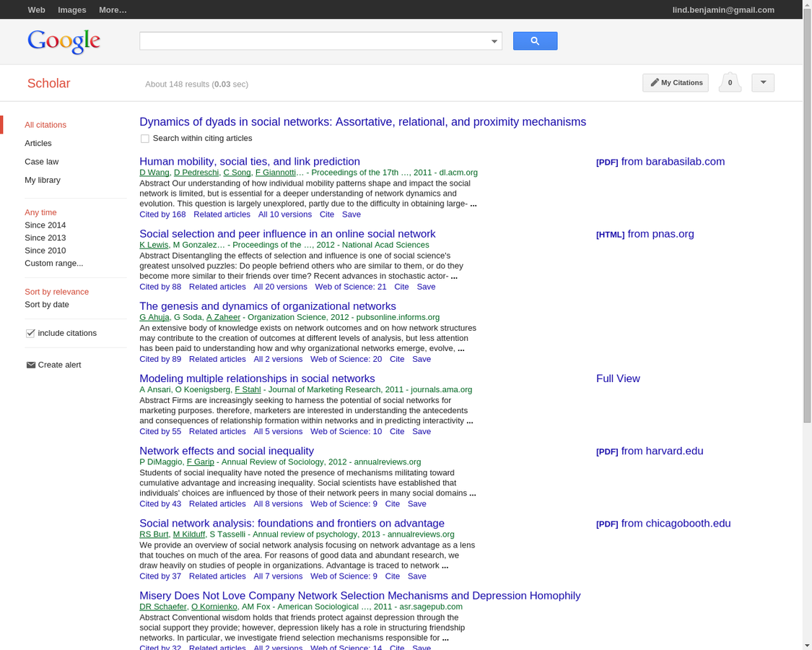Screen dimensions: 812x650
Task: Click Cited by 88
Action: [x=160, y=287]
